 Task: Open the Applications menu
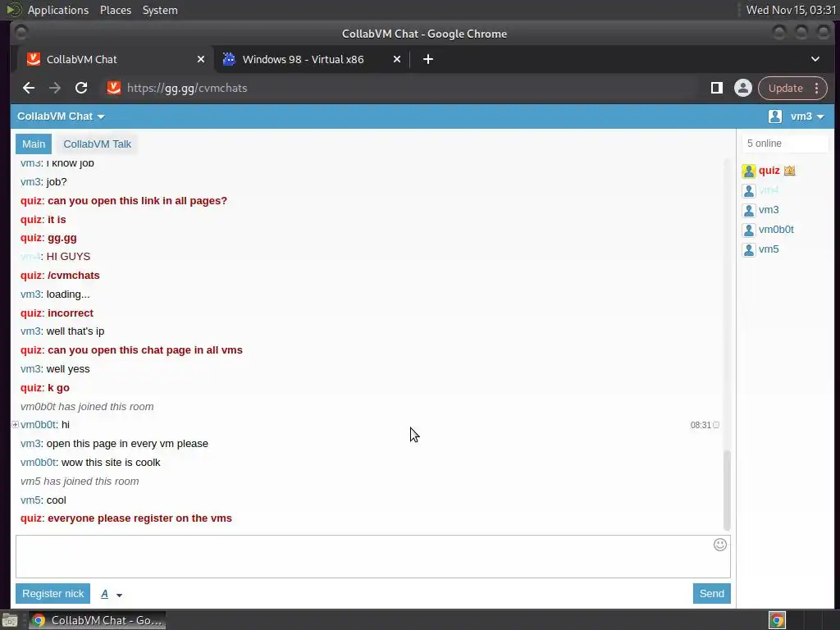click(x=58, y=10)
